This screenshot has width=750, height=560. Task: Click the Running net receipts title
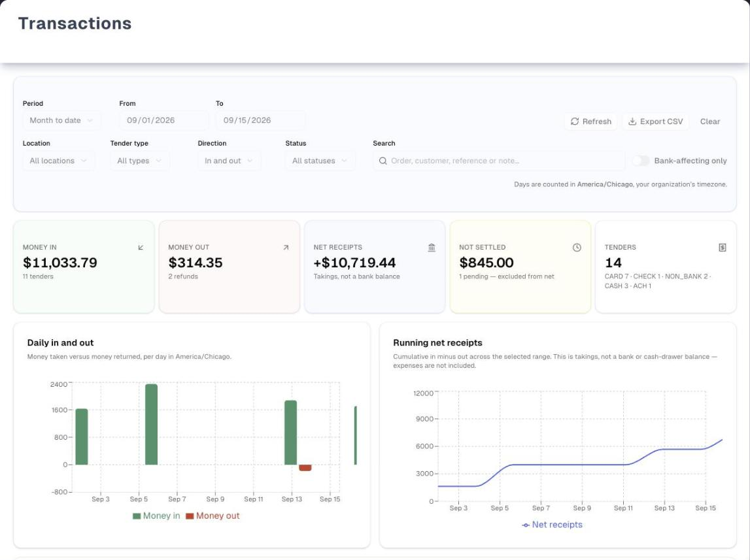[437, 342]
